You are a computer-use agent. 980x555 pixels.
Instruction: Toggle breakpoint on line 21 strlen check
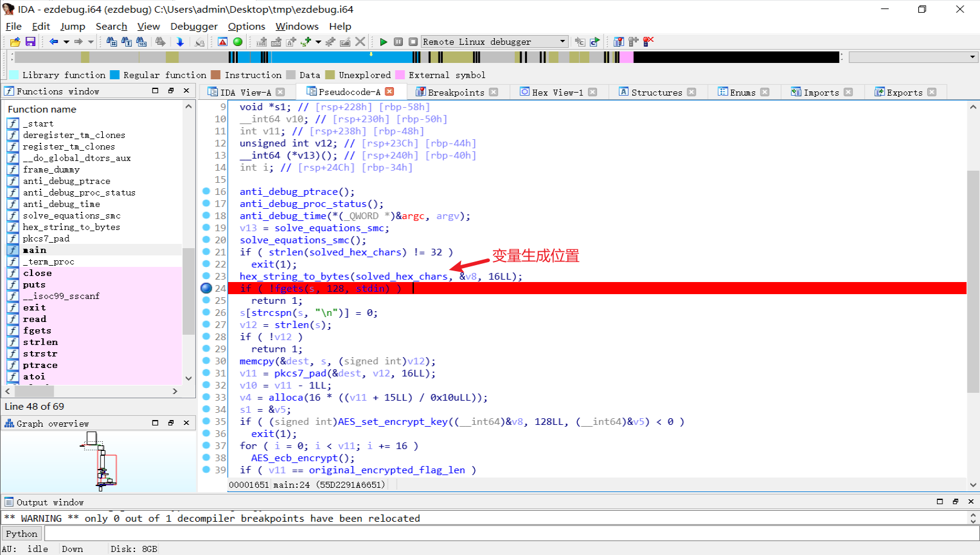[x=206, y=252]
